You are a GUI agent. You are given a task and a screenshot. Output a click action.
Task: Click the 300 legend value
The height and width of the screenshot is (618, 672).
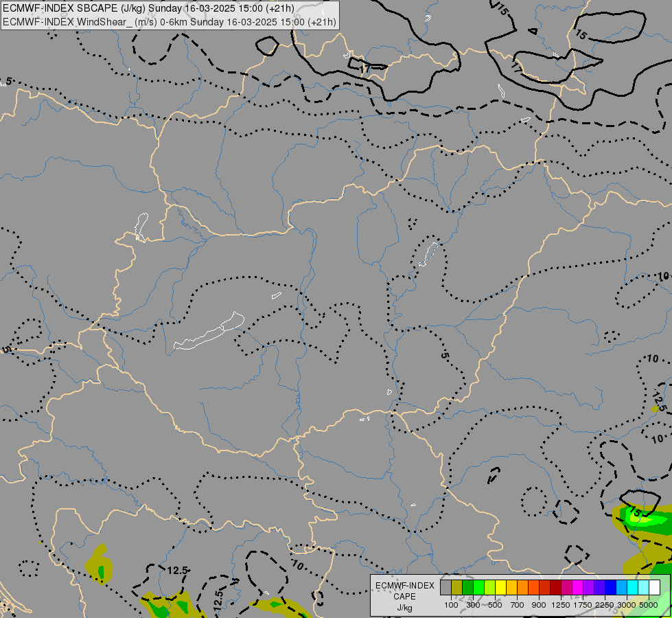(x=473, y=605)
